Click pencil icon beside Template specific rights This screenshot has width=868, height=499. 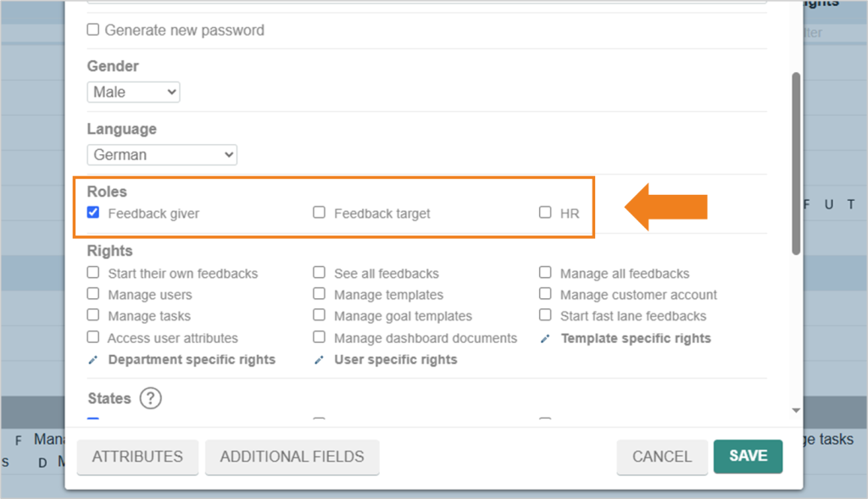[x=545, y=339]
